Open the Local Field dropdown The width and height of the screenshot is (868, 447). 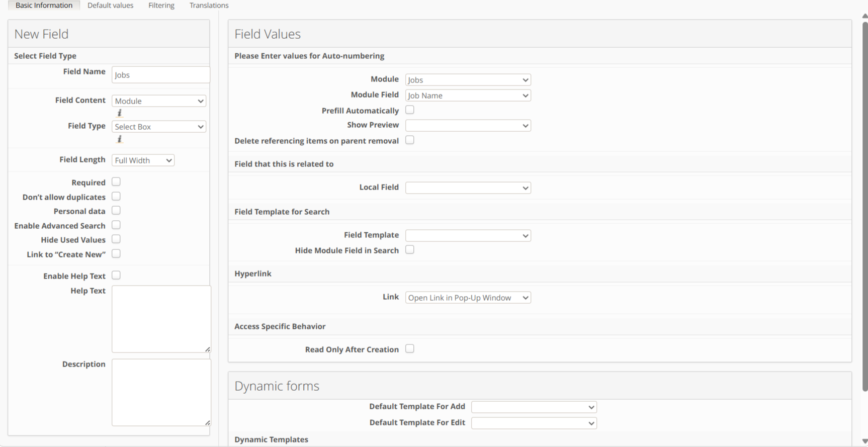(468, 188)
